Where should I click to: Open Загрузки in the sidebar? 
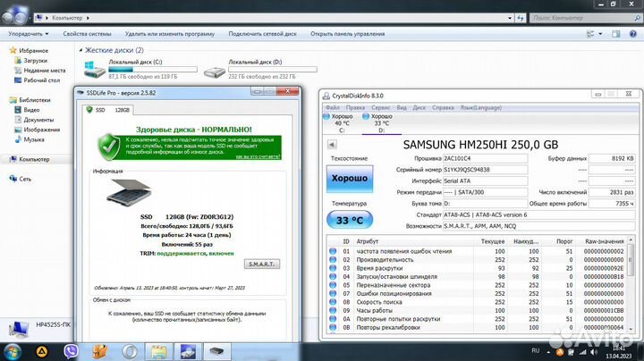(35, 60)
